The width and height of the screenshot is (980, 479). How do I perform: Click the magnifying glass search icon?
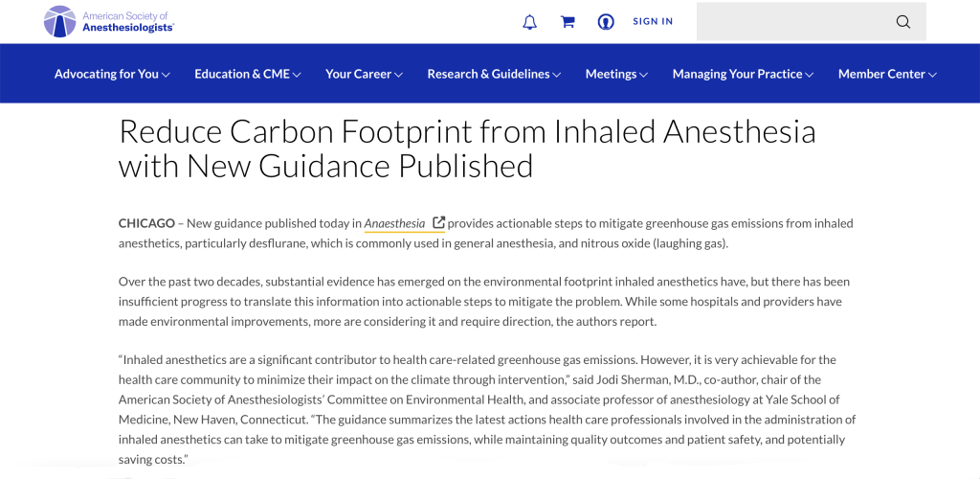902,22
